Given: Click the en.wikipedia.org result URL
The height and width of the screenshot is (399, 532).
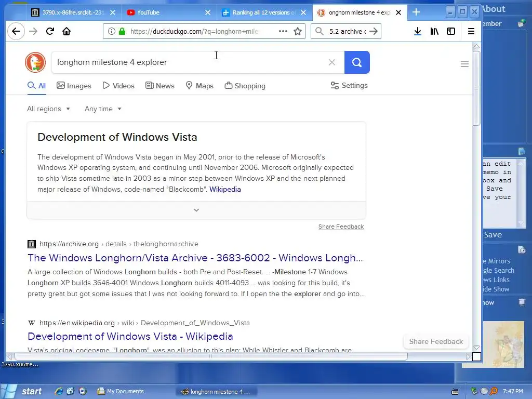Looking at the screenshot, I should pyautogui.click(x=144, y=323).
